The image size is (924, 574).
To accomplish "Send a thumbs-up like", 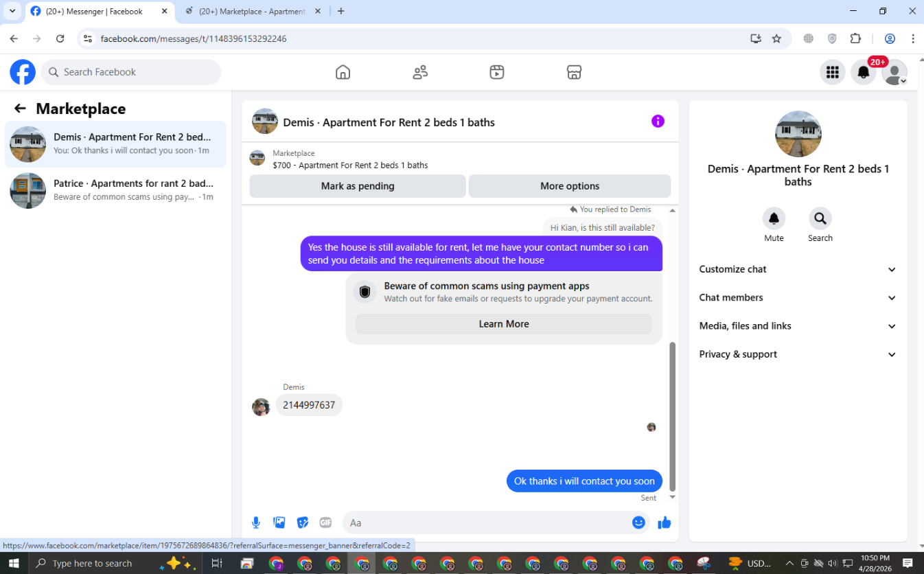I will click(x=664, y=523).
